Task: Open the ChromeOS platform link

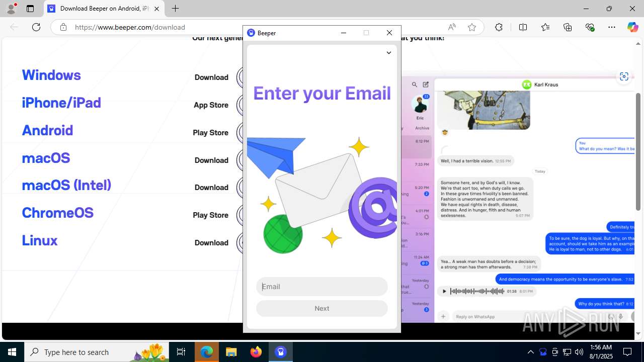Action: point(57,213)
